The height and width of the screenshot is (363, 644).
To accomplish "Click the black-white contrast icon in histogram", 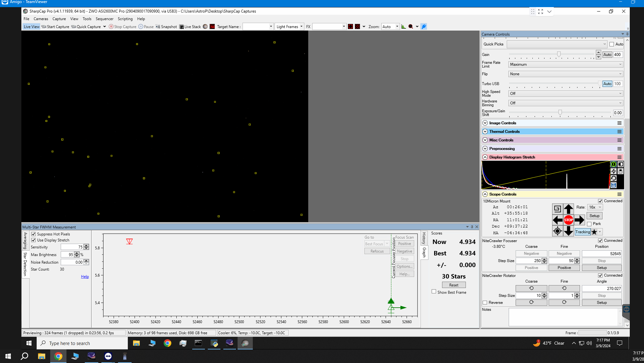I will (620, 164).
